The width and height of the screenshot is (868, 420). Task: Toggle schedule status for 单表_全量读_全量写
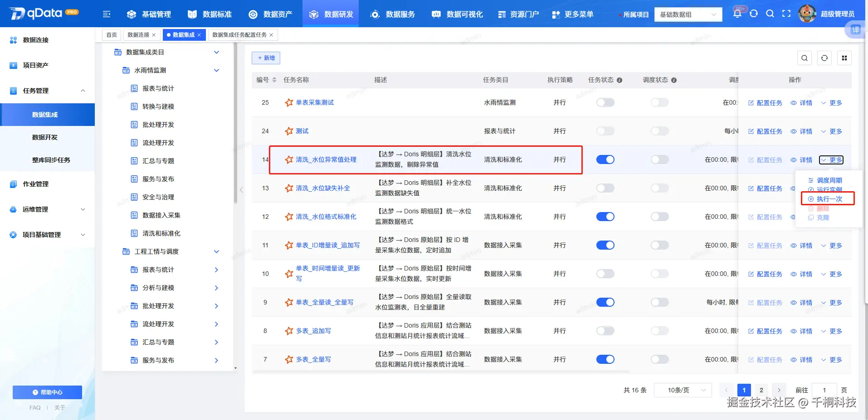click(x=660, y=302)
